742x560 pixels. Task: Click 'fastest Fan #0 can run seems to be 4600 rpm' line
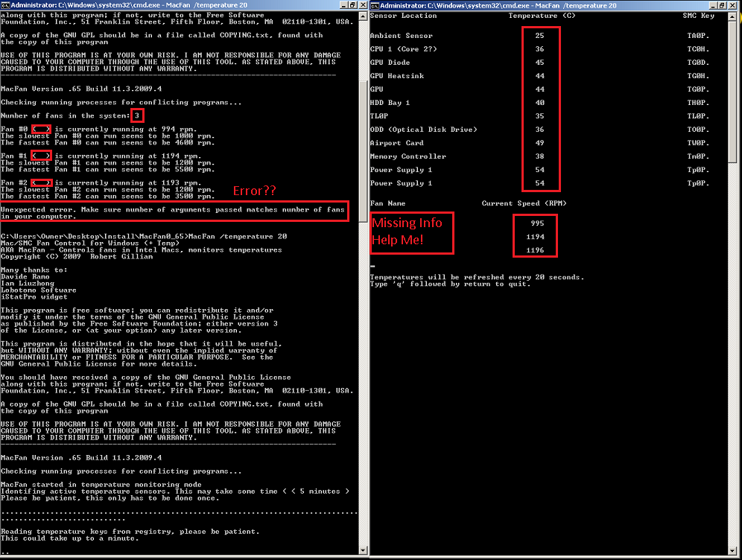coord(107,142)
